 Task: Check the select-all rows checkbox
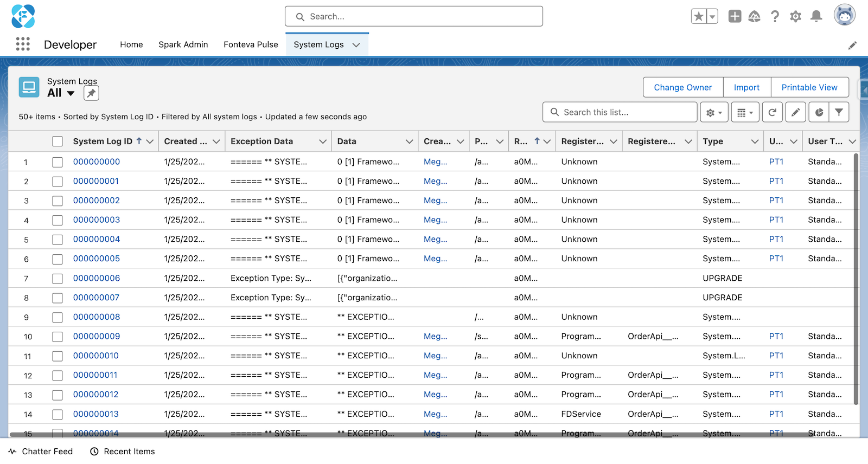coord(58,141)
